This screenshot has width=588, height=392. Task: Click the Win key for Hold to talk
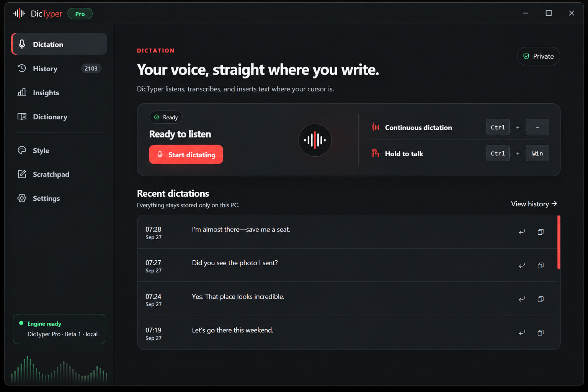(537, 153)
